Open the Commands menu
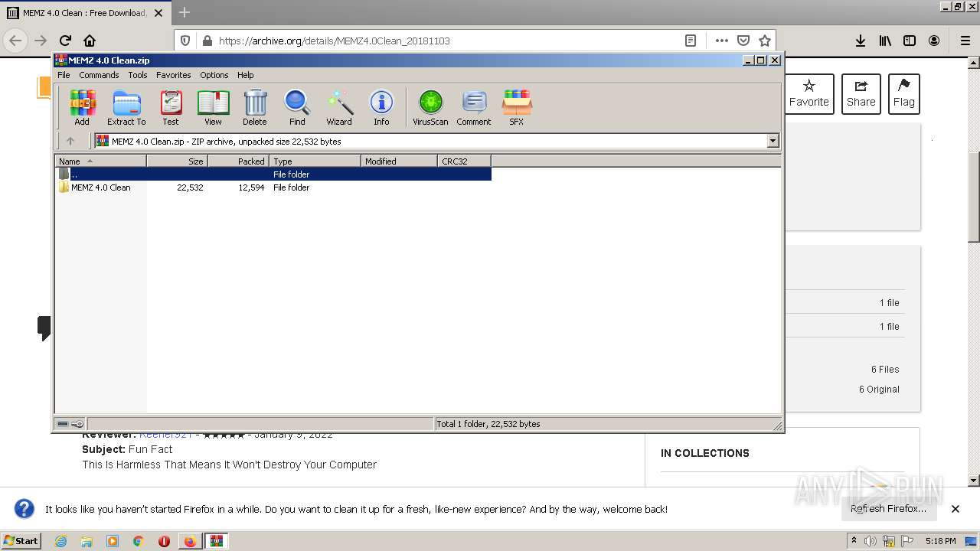980x551 pixels. pyautogui.click(x=99, y=75)
